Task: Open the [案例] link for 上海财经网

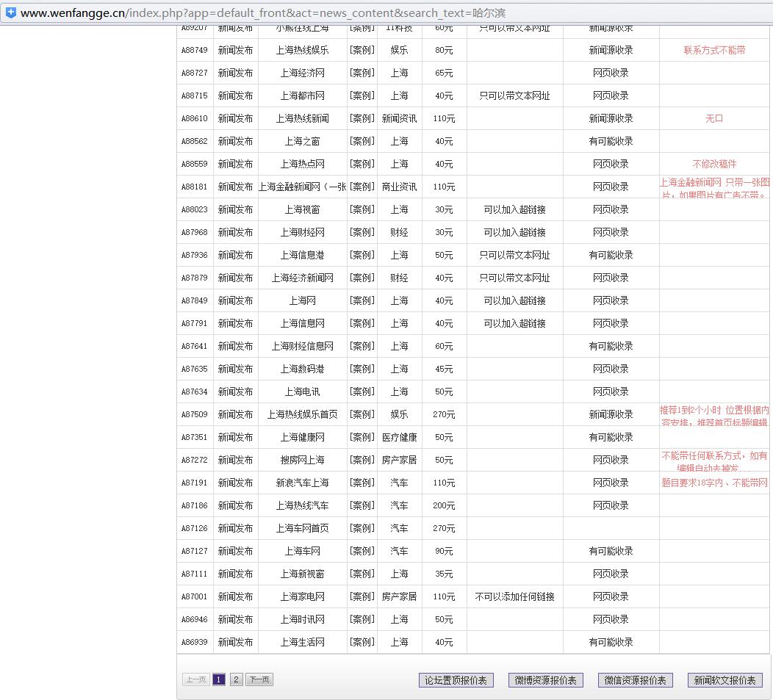Action: point(362,232)
